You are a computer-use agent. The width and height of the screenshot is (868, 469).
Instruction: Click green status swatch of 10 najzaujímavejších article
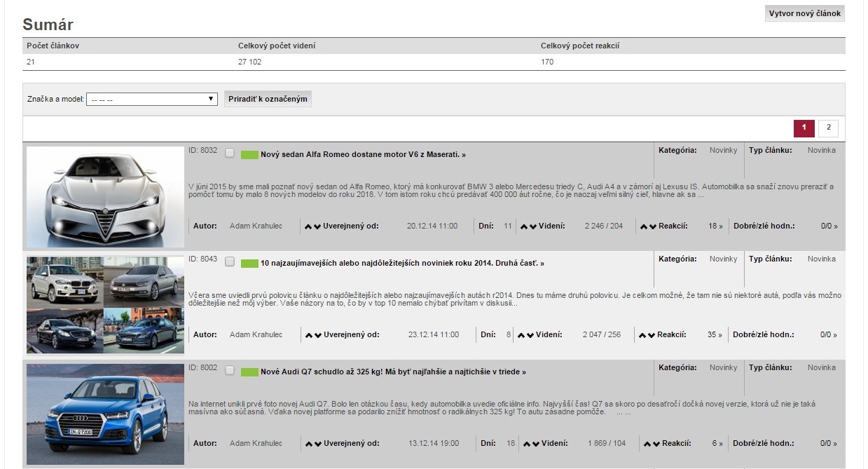249,263
